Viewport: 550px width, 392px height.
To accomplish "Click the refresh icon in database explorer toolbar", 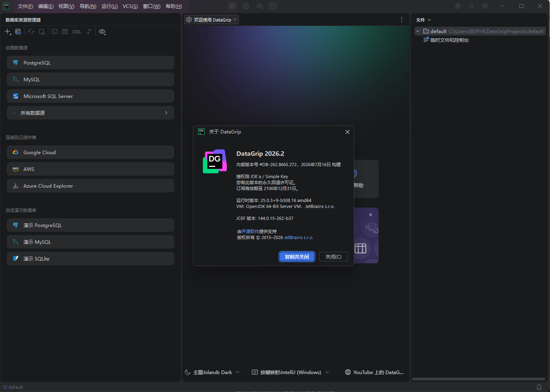I will (31, 32).
